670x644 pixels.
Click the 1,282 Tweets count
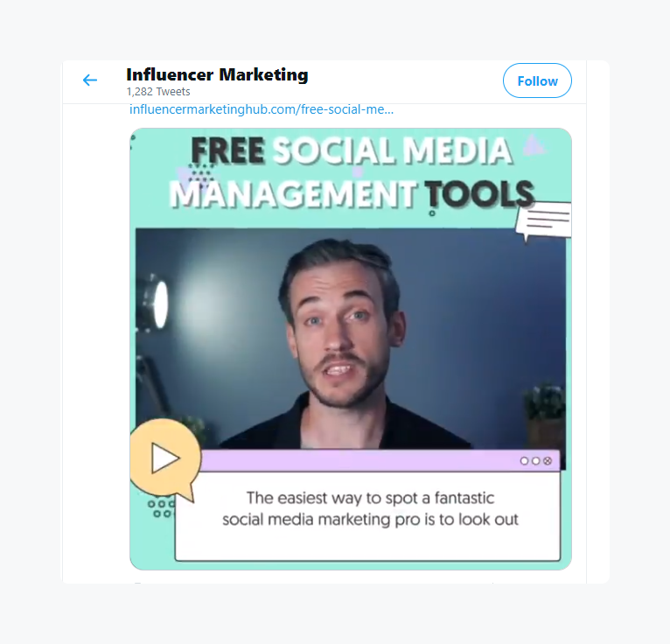tap(158, 92)
